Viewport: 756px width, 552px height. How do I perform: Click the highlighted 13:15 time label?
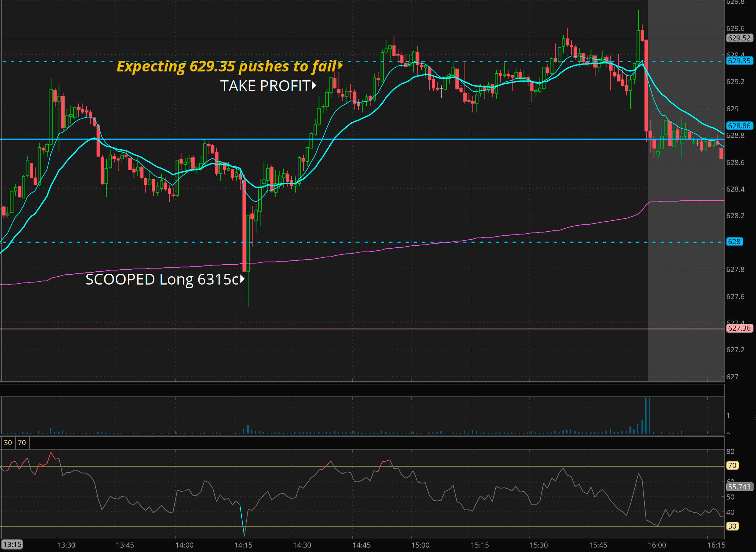12,545
